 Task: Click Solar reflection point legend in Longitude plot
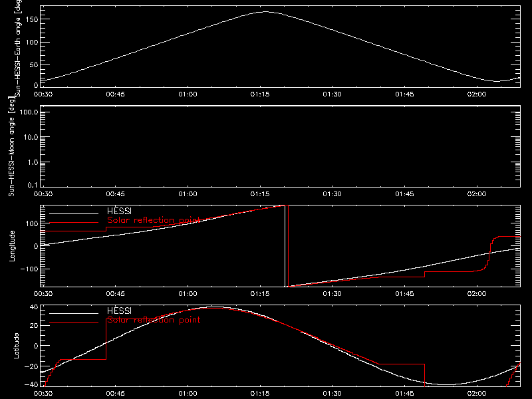pos(154,220)
